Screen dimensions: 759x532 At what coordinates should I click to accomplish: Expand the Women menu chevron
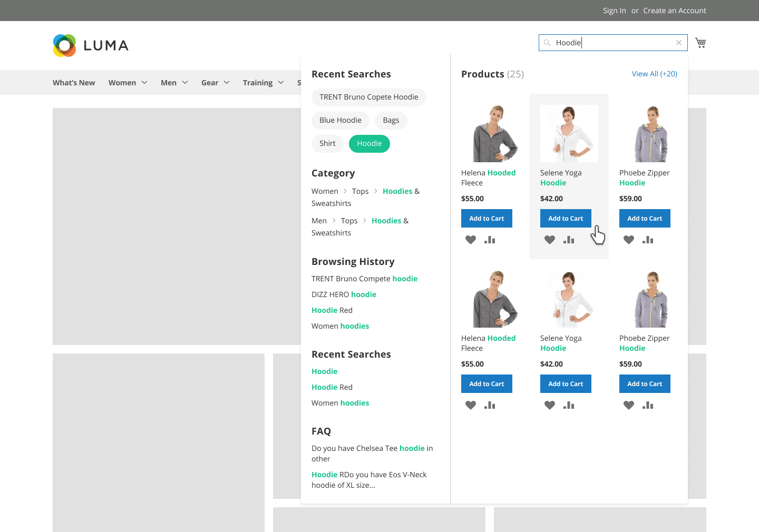click(x=144, y=83)
